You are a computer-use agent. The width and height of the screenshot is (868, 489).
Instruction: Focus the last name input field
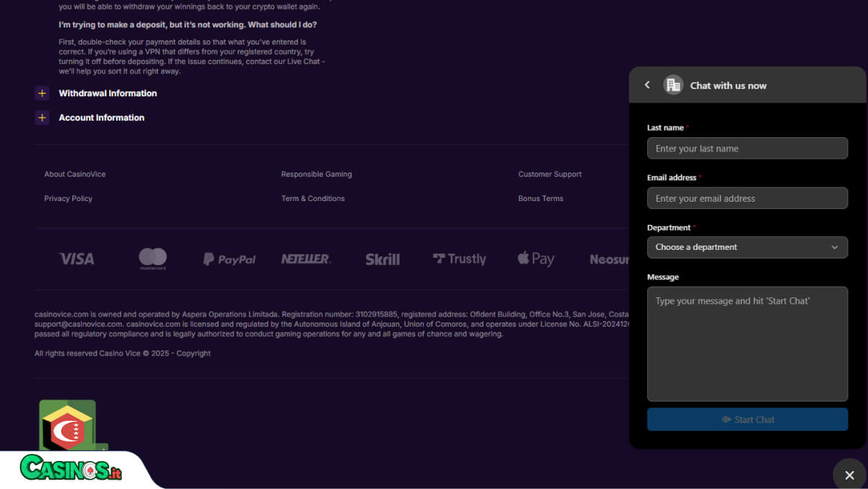(747, 149)
